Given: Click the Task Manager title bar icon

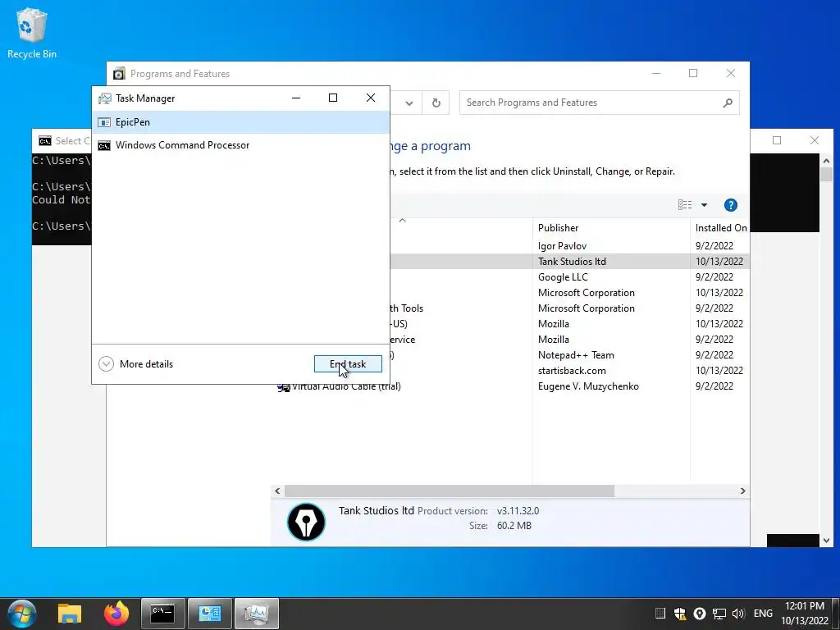Looking at the screenshot, I should pyautogui.click(x=105, y=98).
